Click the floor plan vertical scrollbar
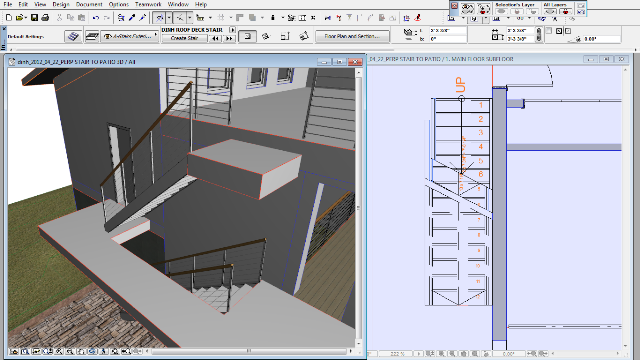Screen dimensions: 640x360 click(x=626, y=208)
